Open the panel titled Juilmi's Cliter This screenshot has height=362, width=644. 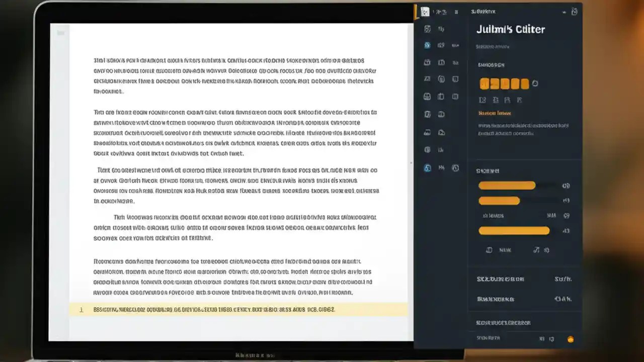click(510, 29)
